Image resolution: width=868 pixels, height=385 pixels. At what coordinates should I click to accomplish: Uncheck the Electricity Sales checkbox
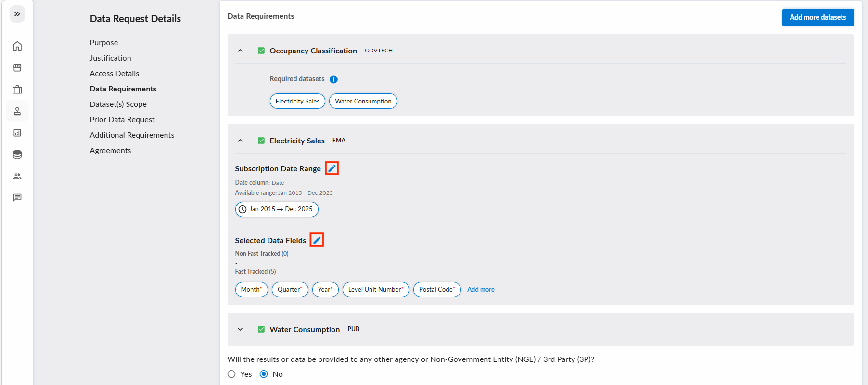tap(261, 141)
